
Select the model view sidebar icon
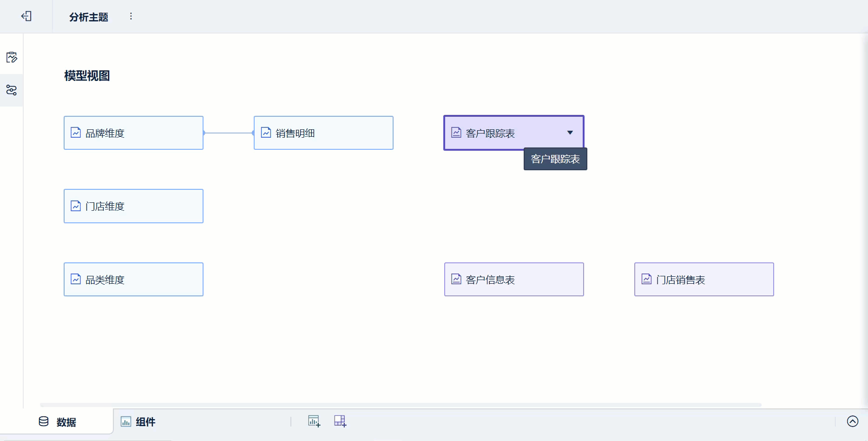pos(12,90)
